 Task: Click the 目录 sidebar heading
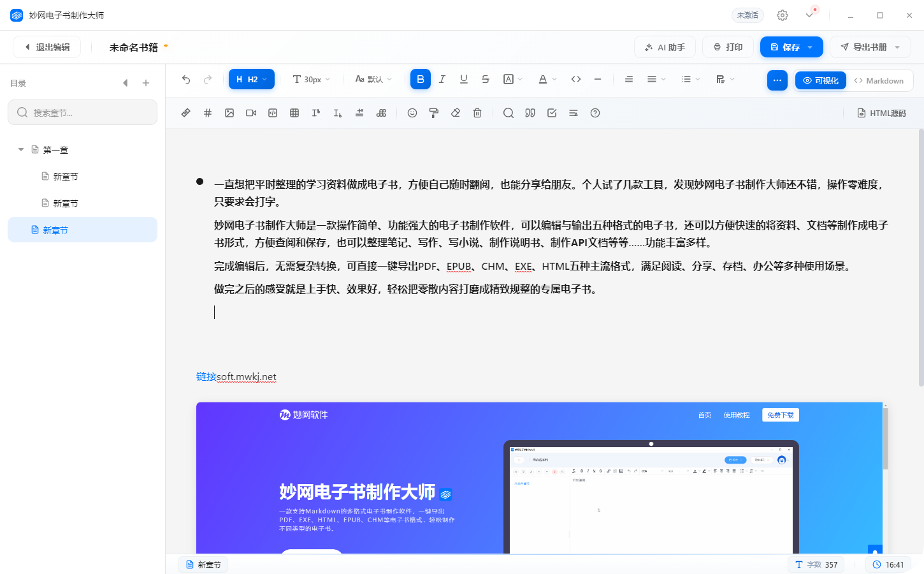tap(18, 84)
